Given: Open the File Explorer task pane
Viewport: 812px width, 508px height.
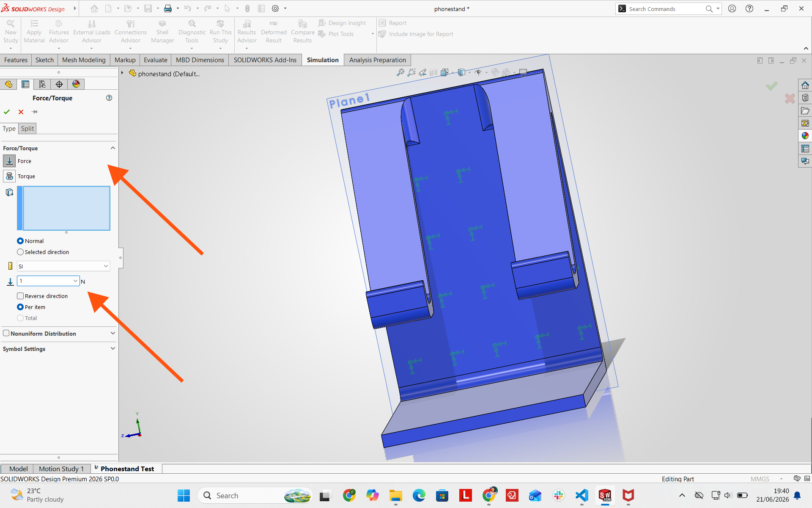Looking at the screenshot, I should pyautogui.click(x=805, y=110).
